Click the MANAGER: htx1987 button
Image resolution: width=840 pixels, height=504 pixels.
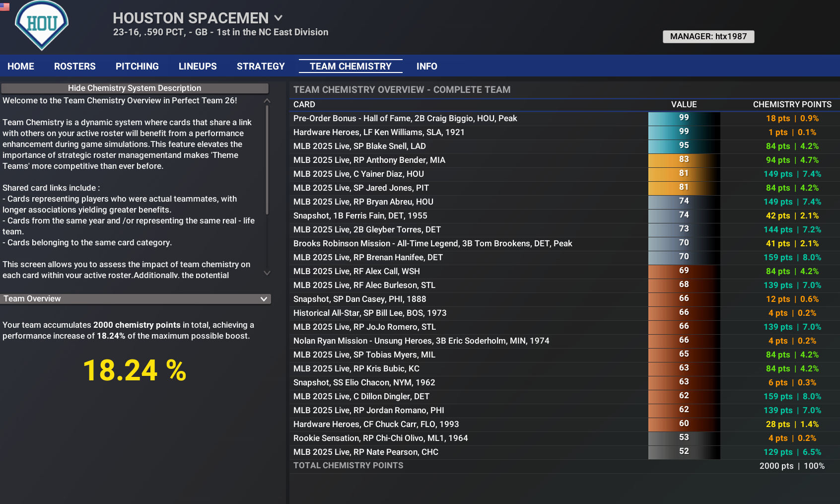tap(708, 37)
